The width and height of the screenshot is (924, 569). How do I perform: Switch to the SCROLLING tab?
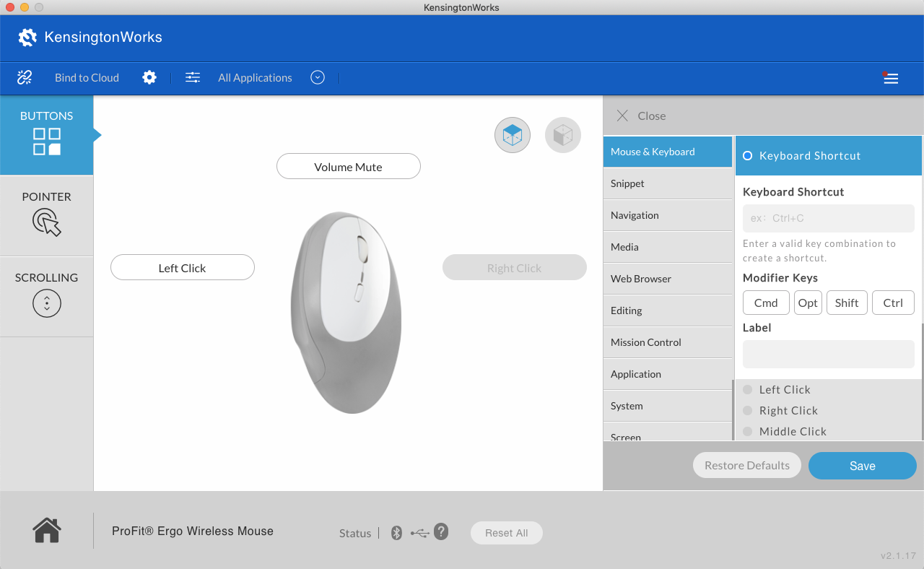tap(47, 297)
